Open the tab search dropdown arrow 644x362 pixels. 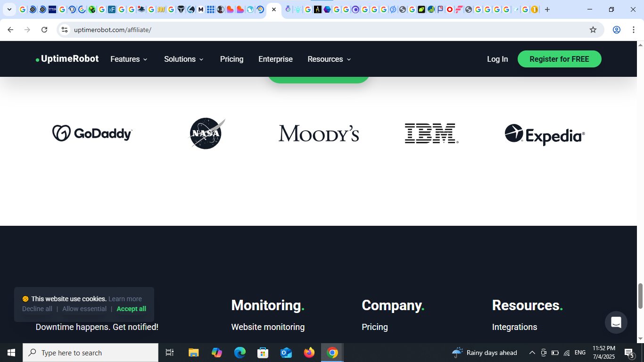(9, 9)
